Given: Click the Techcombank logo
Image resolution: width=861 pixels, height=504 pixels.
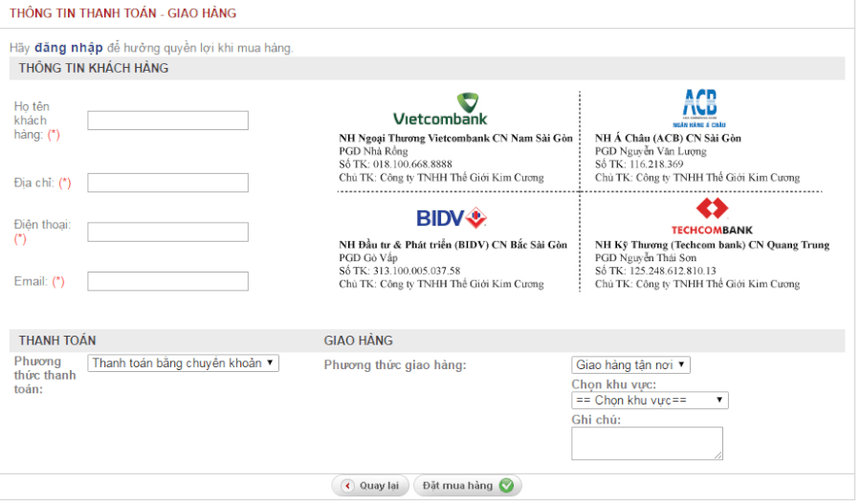Looking at the screenshot, I should pos(711,216).
